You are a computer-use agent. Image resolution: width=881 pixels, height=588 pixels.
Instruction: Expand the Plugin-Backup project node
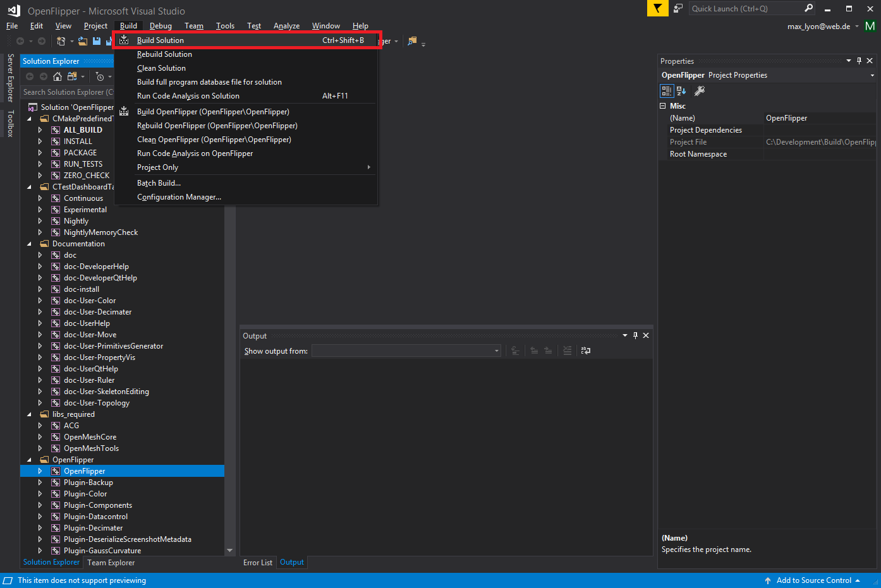[x=40, y=482]
